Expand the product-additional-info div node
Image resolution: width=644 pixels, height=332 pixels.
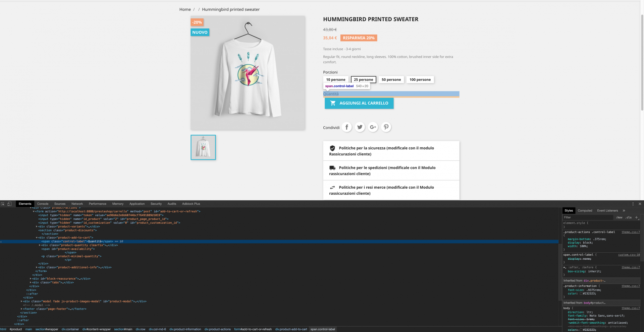coord(37,267)
